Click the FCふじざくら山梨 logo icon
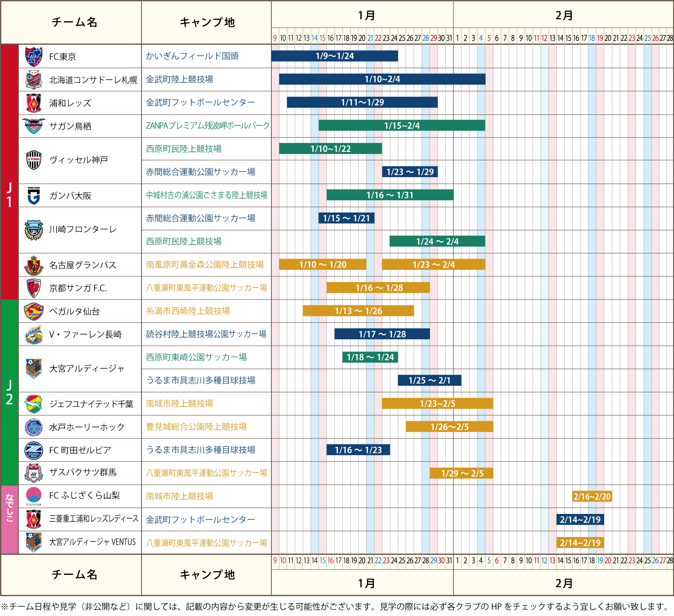This screenshot has width=674, height=616. tap(34, 496)
